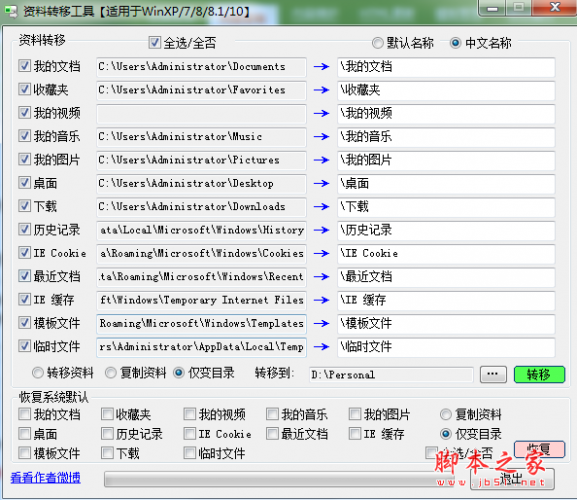The height and width of the screenshot is (500, 577).
Task: Select 复制资料 radio in the restore section
Action: point(446,414)
